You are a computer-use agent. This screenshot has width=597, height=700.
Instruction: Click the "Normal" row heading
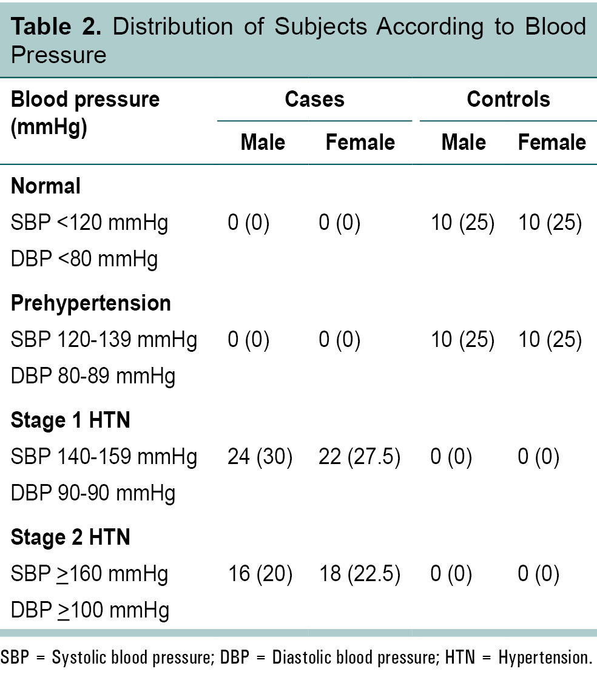[46, 186]
